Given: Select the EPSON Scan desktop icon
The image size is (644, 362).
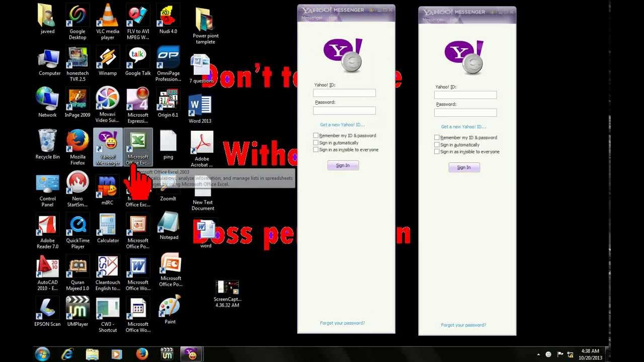Looking at the screenshot, I should point(47,312).
